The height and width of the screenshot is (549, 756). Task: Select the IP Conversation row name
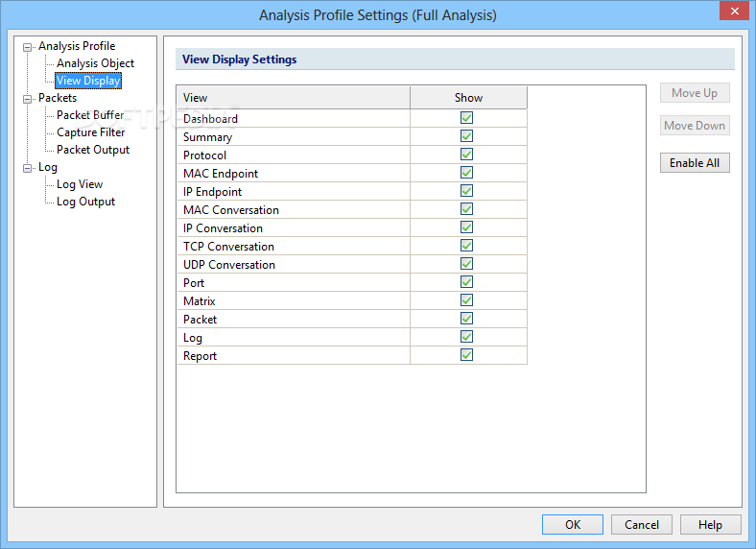(223, 228)
